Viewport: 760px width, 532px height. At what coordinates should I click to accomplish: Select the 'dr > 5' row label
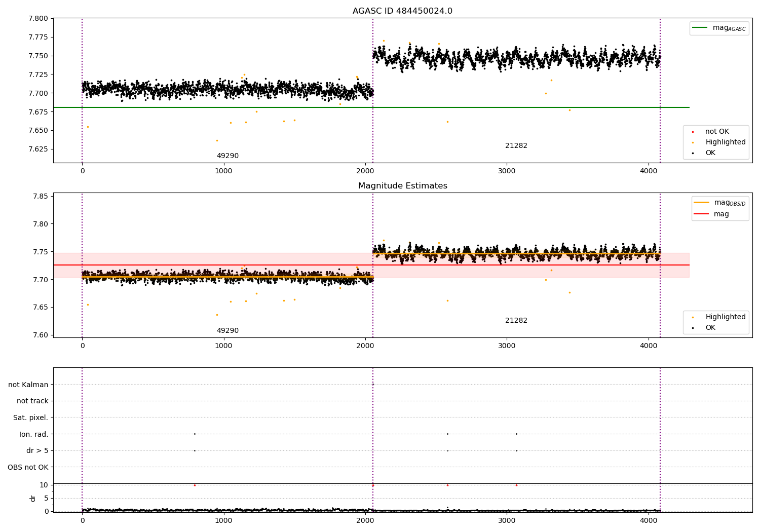[37, 451]
